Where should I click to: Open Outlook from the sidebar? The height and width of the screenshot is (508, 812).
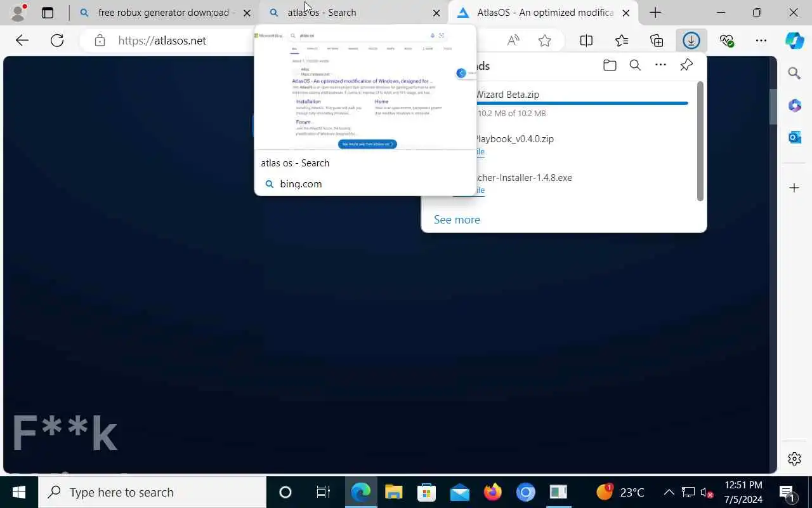795,137
